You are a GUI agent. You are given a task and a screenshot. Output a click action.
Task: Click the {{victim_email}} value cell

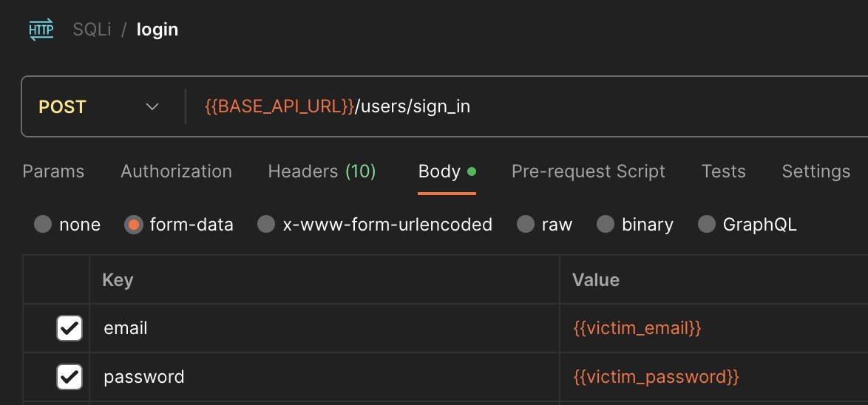713,328
